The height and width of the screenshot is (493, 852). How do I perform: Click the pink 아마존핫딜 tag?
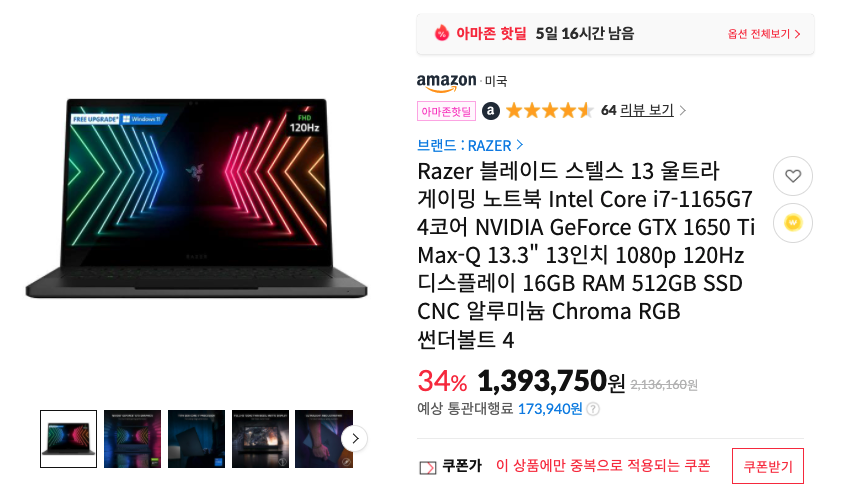click(446, 111)
